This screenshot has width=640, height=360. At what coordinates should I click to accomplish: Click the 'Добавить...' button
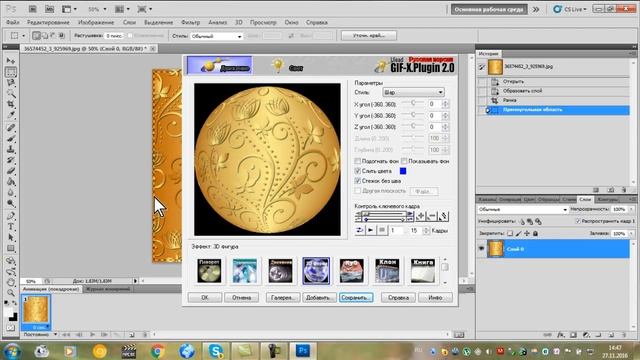coord(319,298)
